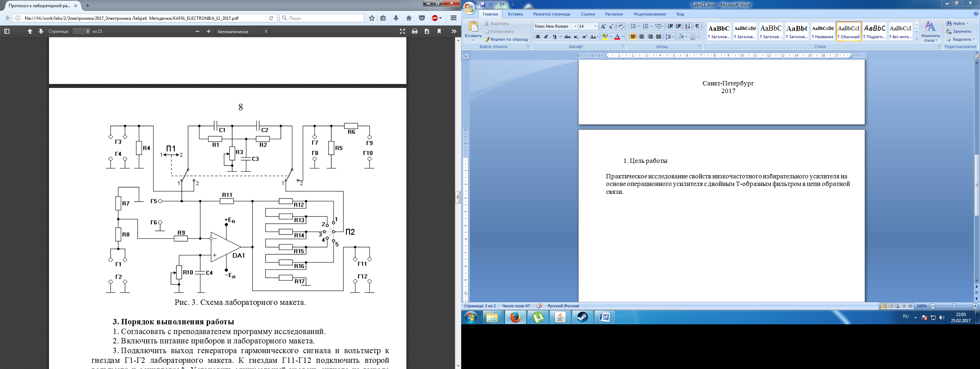Adjust Word zoom slider handle
The height and width of the screenshot is (369, 980).
tap(953, 306)
